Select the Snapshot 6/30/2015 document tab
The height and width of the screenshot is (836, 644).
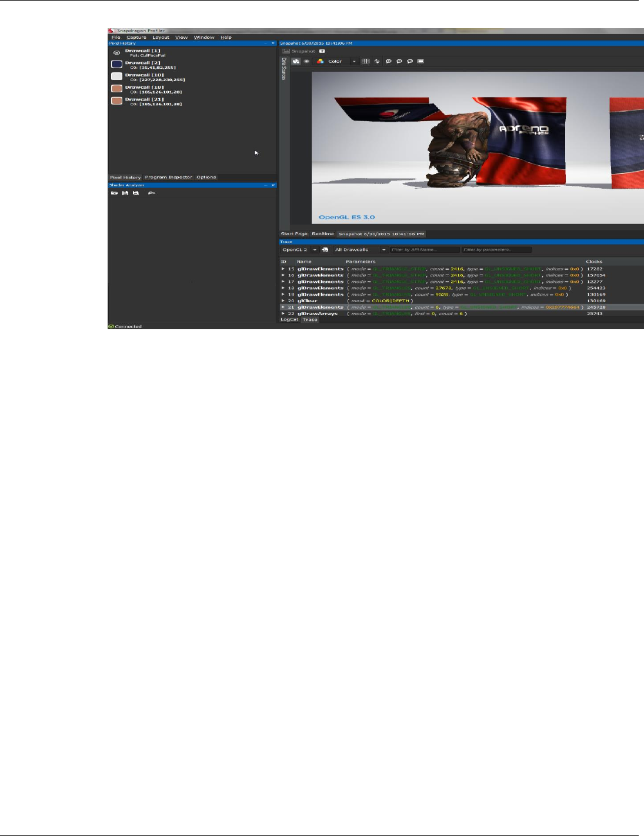pyautogui.click(x=380, y=233)
